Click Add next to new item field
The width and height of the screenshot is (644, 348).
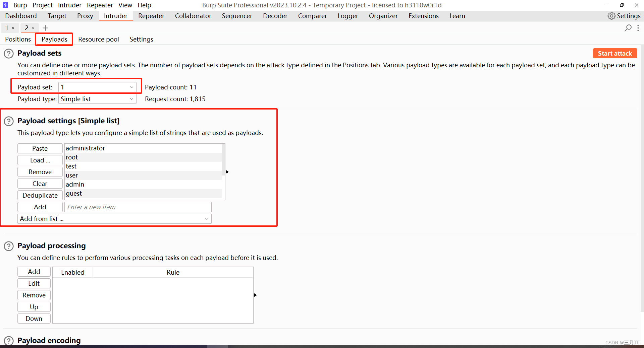point(40,207)
